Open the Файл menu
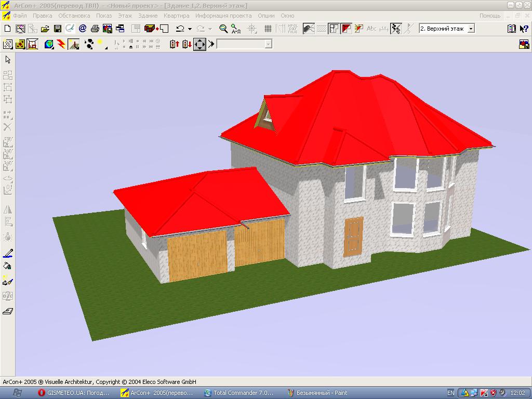 (20, 16)
